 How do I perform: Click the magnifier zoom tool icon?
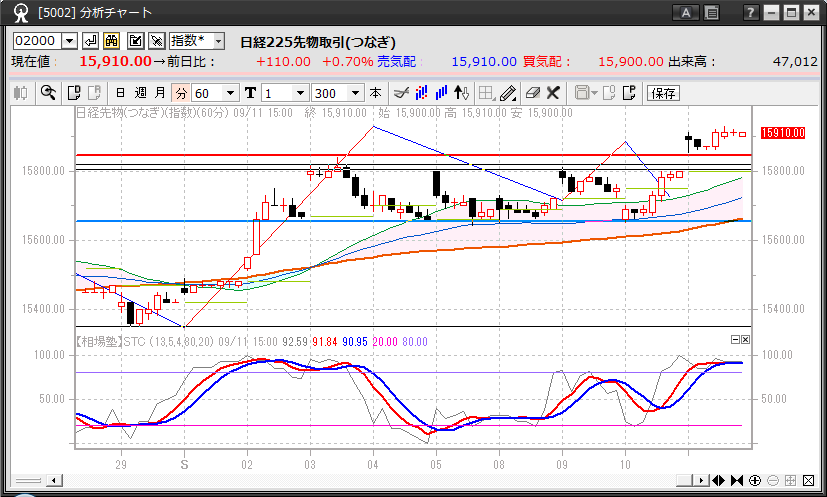tap(47, 93)
